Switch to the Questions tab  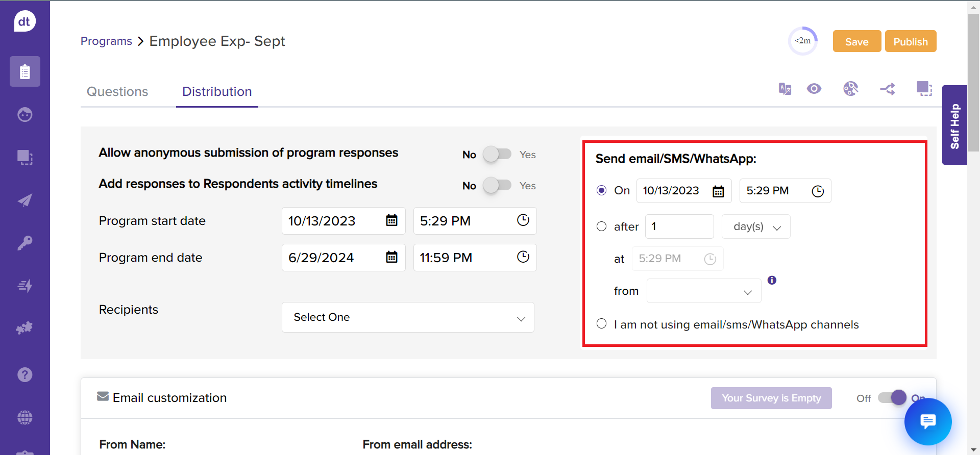[x=117, y=91]
